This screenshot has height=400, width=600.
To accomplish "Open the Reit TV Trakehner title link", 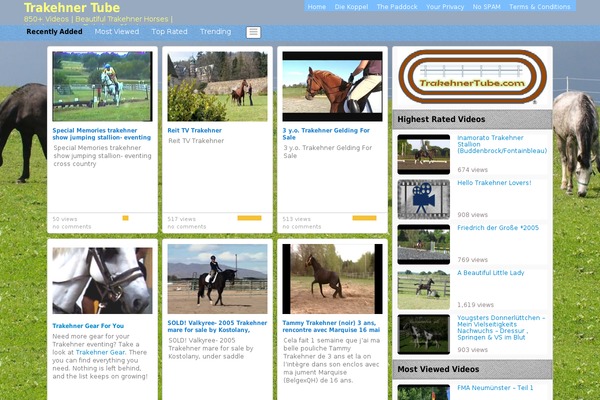I will [x=194, y=131].
